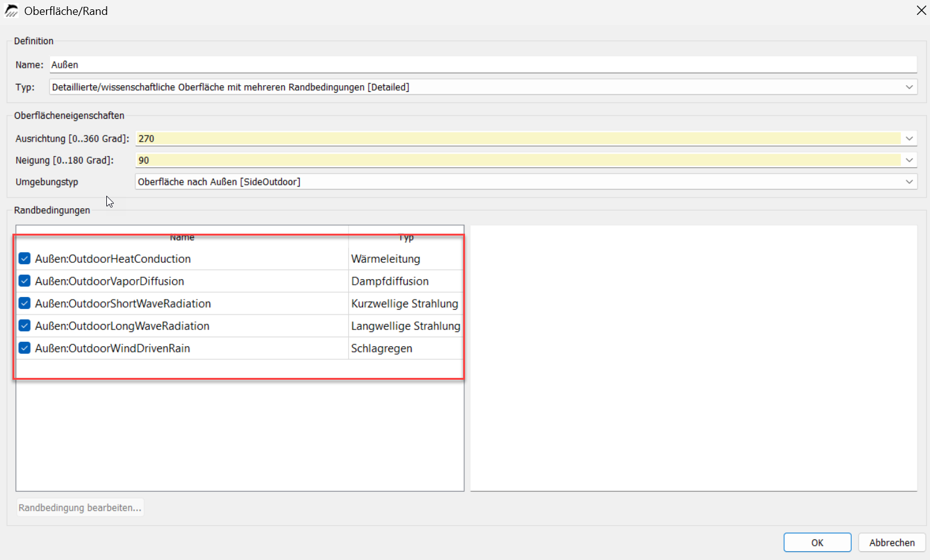Click the Neigung field showing 90

point(518,160)
